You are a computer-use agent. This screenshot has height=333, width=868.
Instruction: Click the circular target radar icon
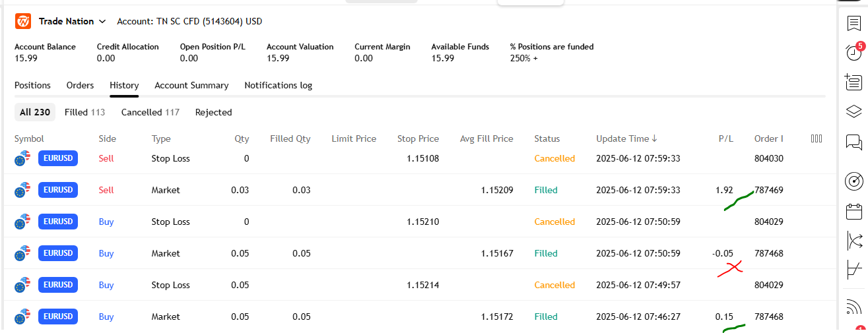click(853, 181)
